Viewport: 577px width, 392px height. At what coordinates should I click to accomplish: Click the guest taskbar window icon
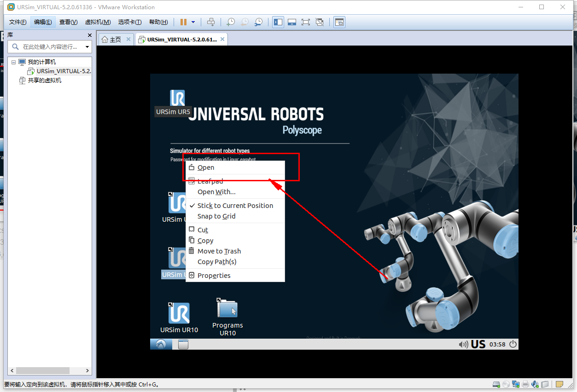[x=183, y=344]
